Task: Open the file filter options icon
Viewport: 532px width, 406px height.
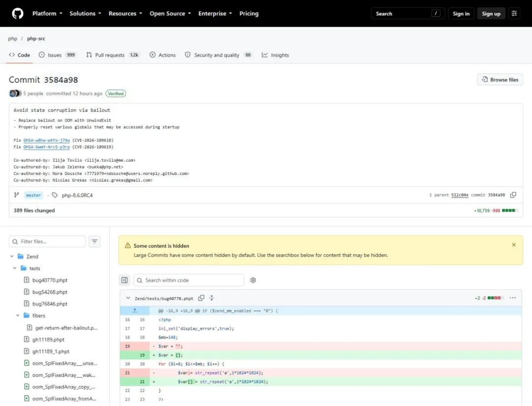Action: pyautogui.click(x=95, y=241)
